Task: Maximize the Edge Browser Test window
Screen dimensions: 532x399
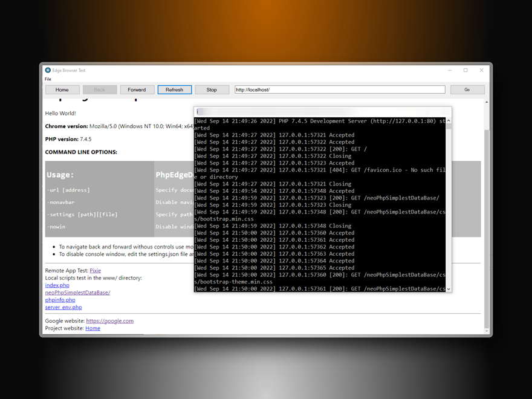Action: pos(465,70)
